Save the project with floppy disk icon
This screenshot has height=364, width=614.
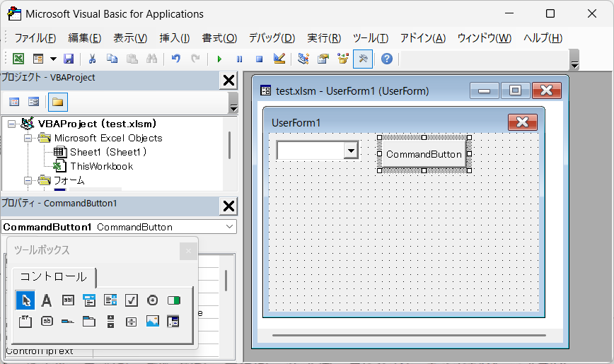click(x=69, y=59)
